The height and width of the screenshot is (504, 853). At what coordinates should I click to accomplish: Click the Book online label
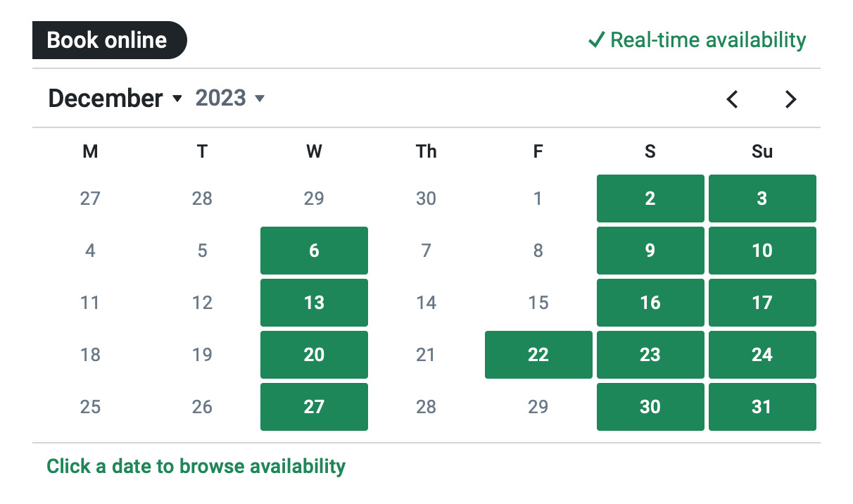[x=109, y=40]
